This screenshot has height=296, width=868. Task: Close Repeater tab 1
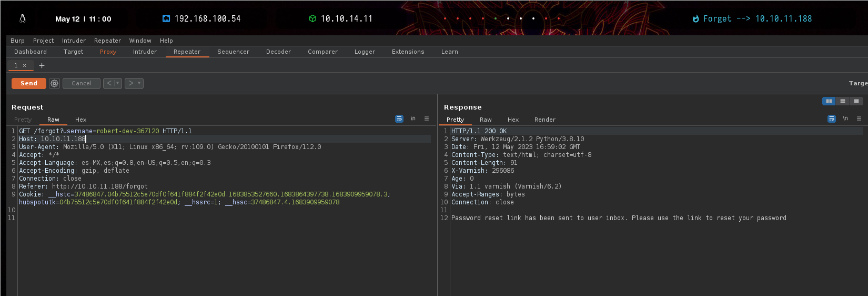click(24, 66)
